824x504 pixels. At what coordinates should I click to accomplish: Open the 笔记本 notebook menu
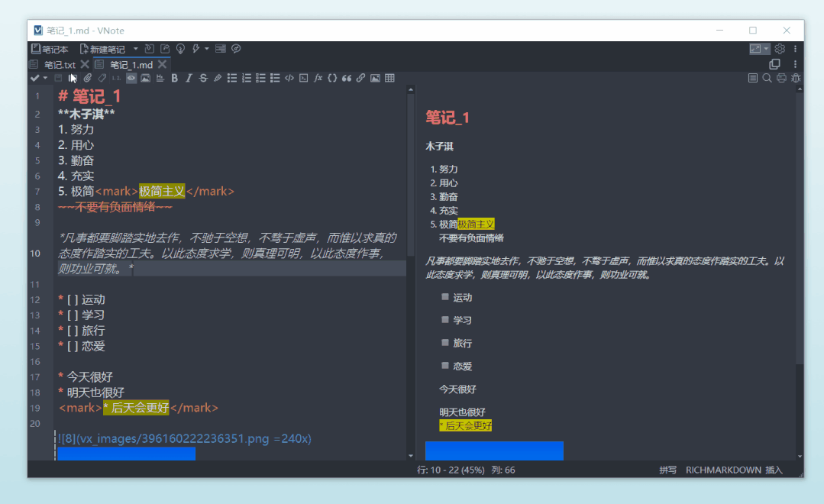click(x=50, y=49)
